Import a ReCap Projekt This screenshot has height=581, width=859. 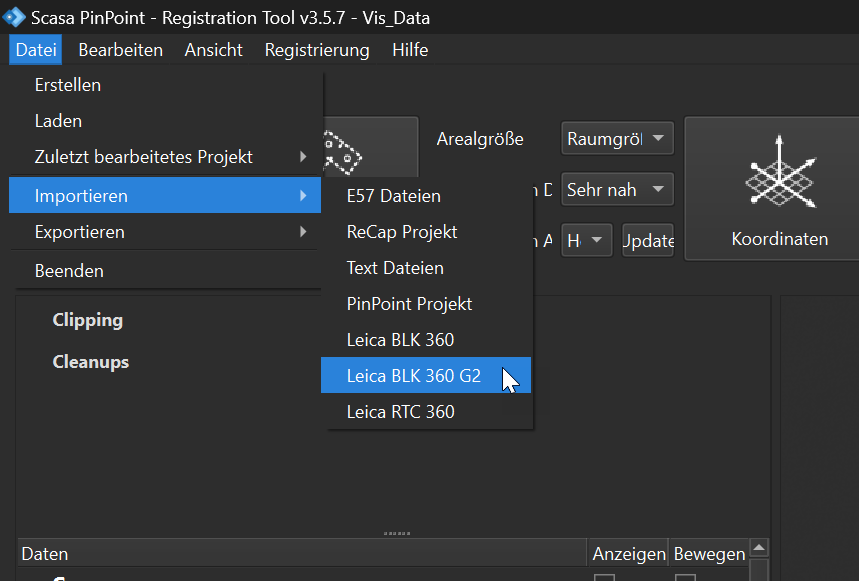[426, 232]
